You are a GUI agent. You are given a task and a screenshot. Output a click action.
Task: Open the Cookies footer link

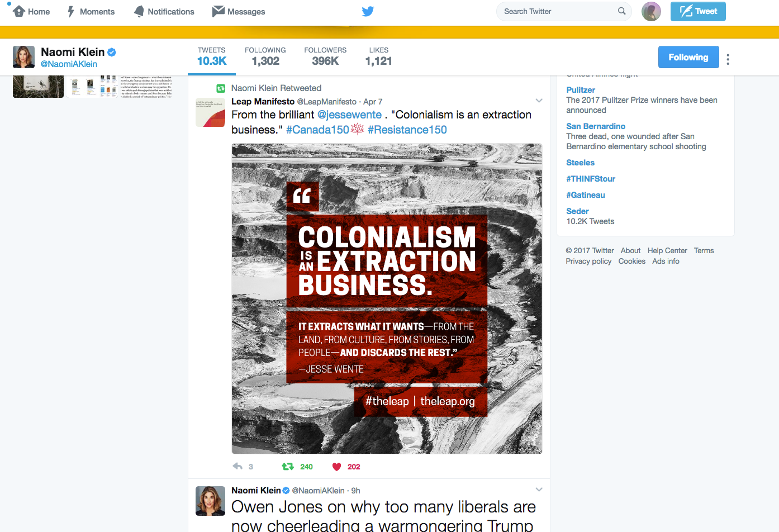[632, 262]
